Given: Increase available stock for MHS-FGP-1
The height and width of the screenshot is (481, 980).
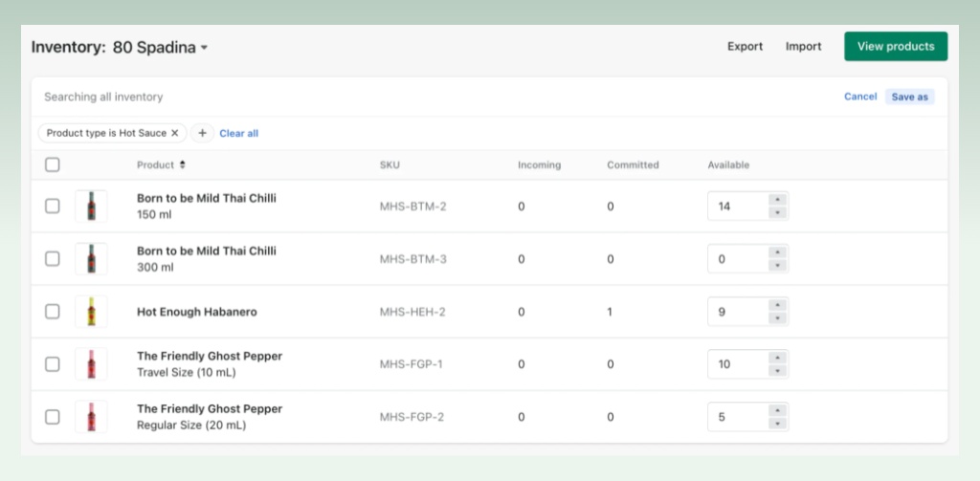Looking at the screenshot, I should (777, 358).
